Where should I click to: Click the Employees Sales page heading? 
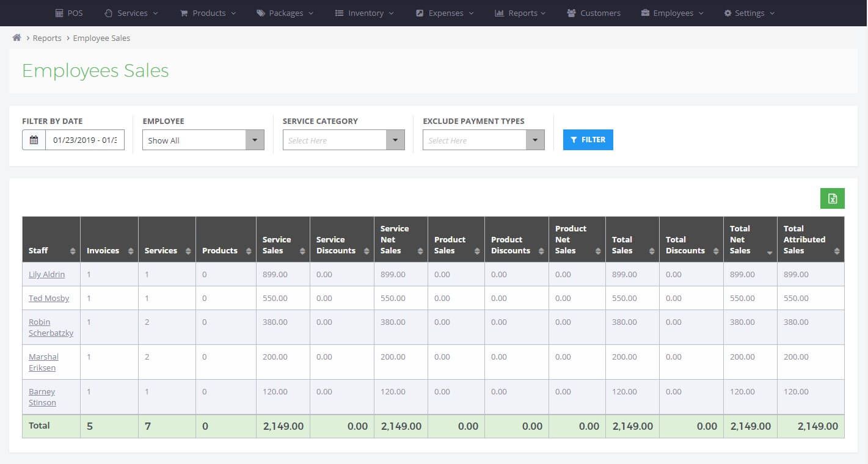point(95,71)
